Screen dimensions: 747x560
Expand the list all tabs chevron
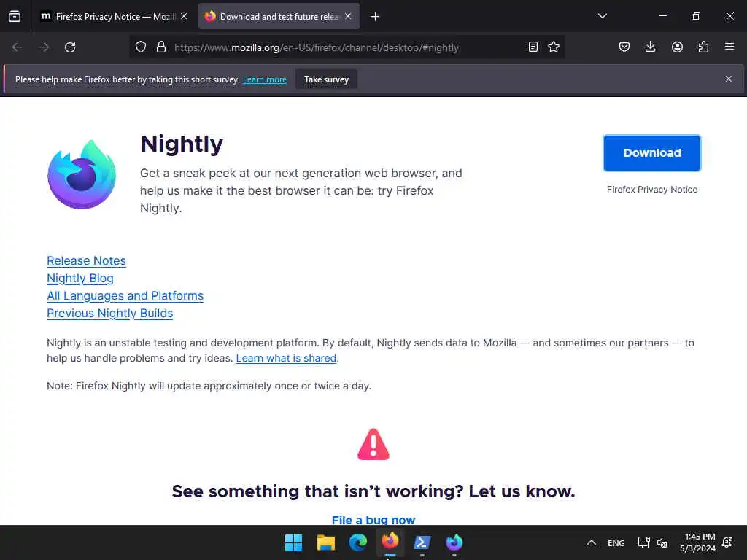(602, 16)
